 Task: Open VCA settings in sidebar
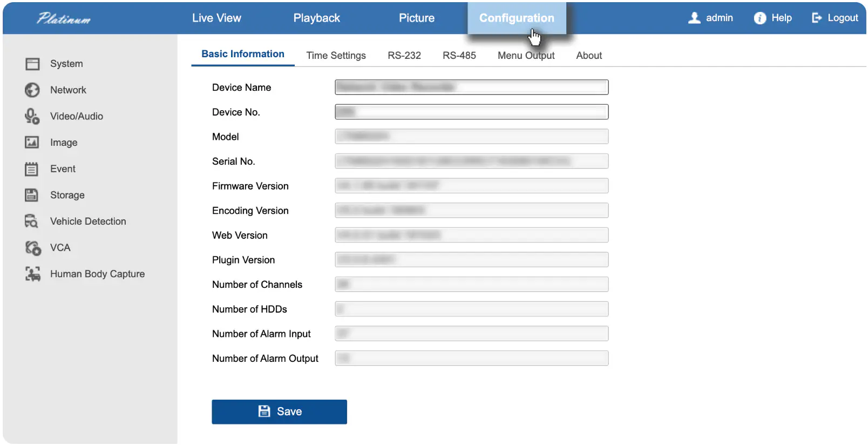coord(60,248)
